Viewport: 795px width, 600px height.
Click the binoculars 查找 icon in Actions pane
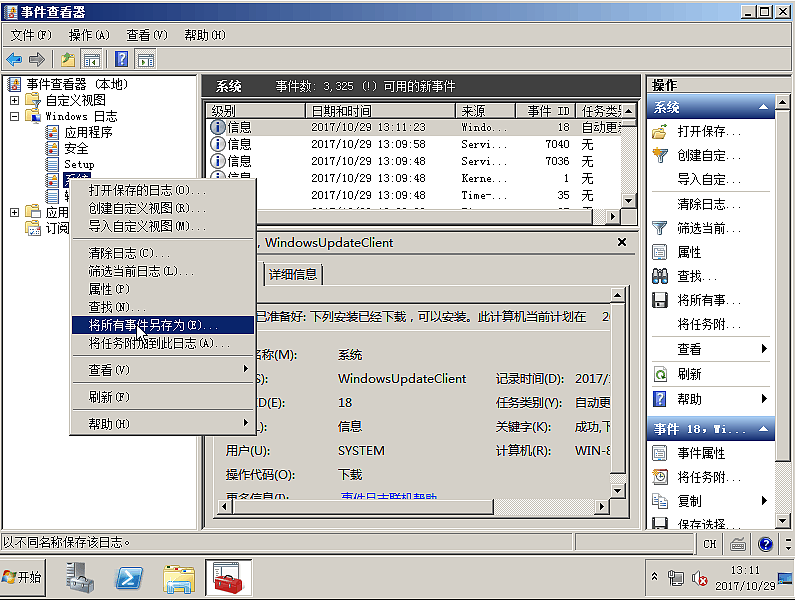pos(660,276)
